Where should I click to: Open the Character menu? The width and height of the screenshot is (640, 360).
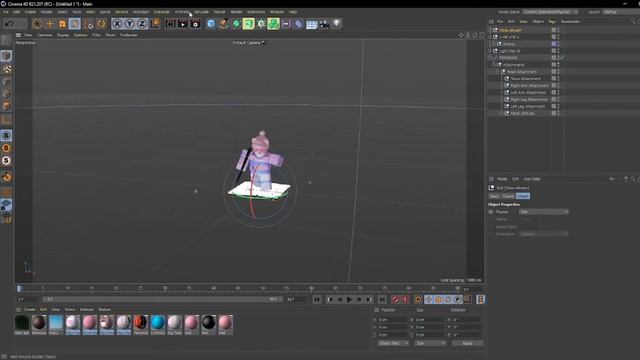162,12
